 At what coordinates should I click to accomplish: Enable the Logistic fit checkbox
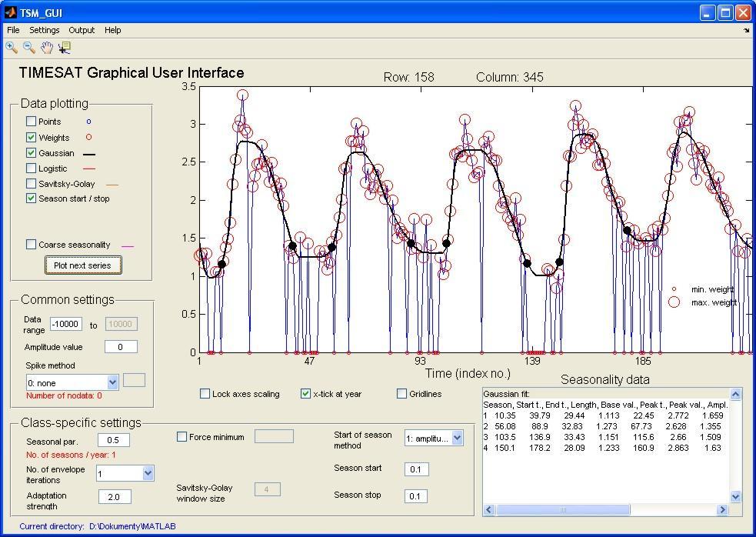[31, 168]
